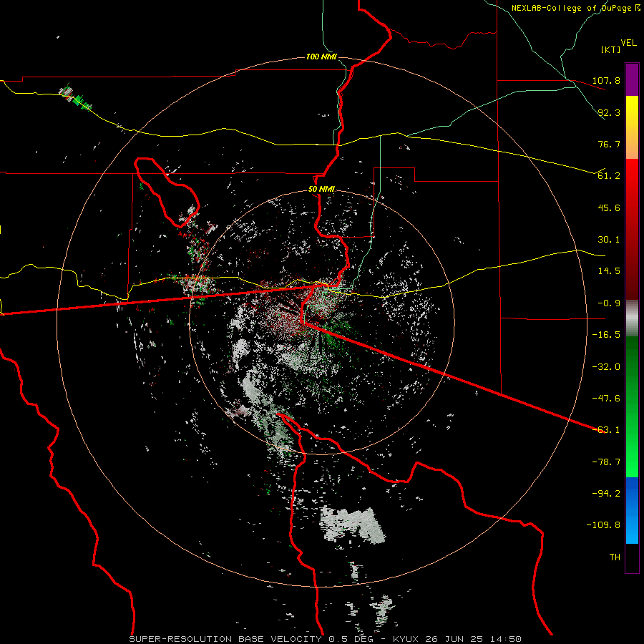Click the -63.1 velocity scale value
Image resolution: width=644 pixels, height=644 pixels.
[x=606, y=430]
